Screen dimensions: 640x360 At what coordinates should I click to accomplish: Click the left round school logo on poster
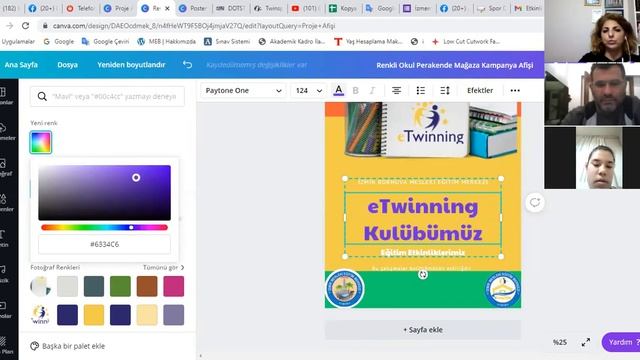345,289
